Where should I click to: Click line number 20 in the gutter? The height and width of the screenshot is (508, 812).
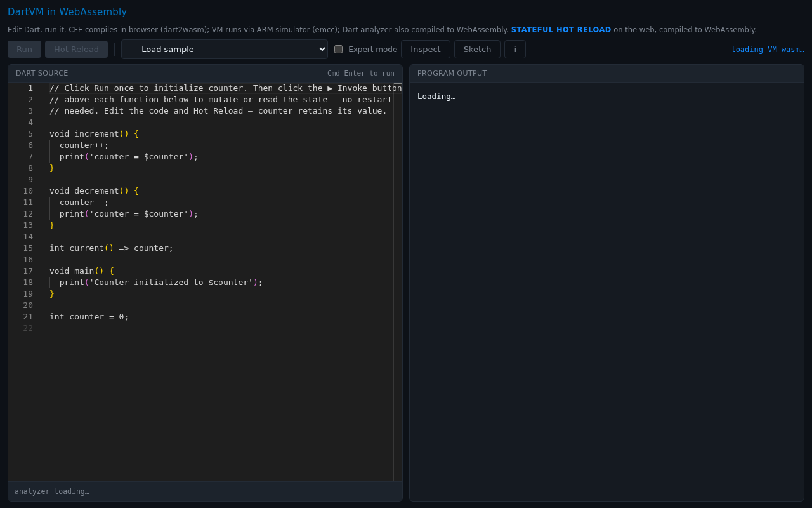tap(28, 305)
